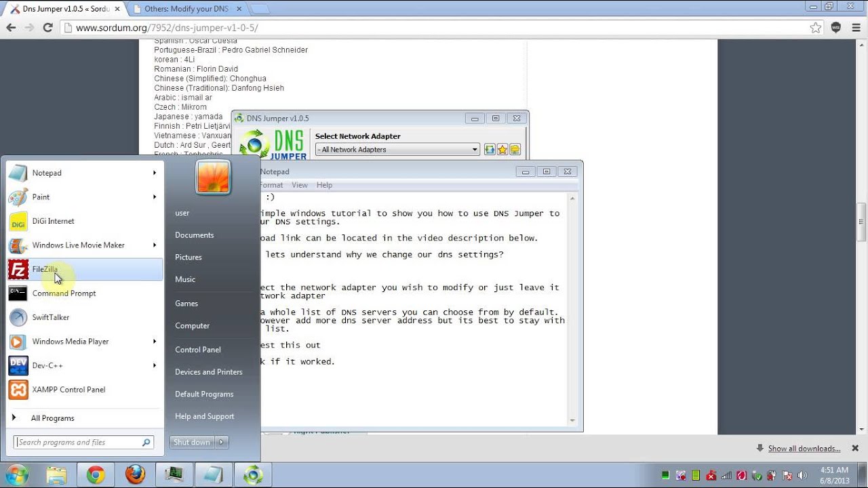868x488 pixels.
Task: Open the Notepad Help menu
Action: coord(324,185)
